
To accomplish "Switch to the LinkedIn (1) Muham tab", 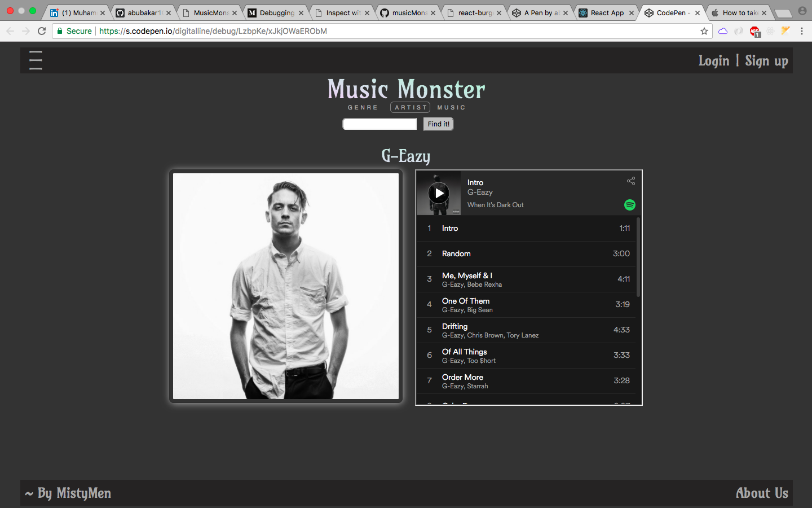I will [x=78, y=13].
